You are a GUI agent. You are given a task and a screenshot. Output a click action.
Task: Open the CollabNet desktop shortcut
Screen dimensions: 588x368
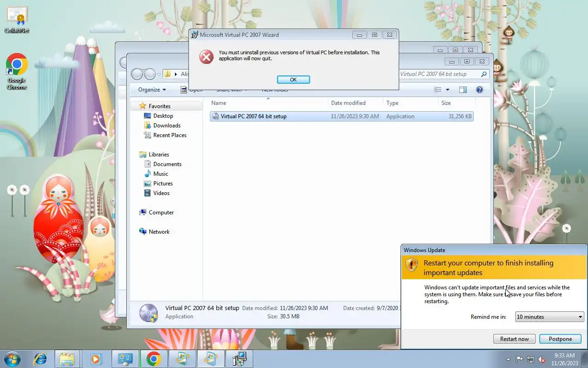[x=17, y=20]
